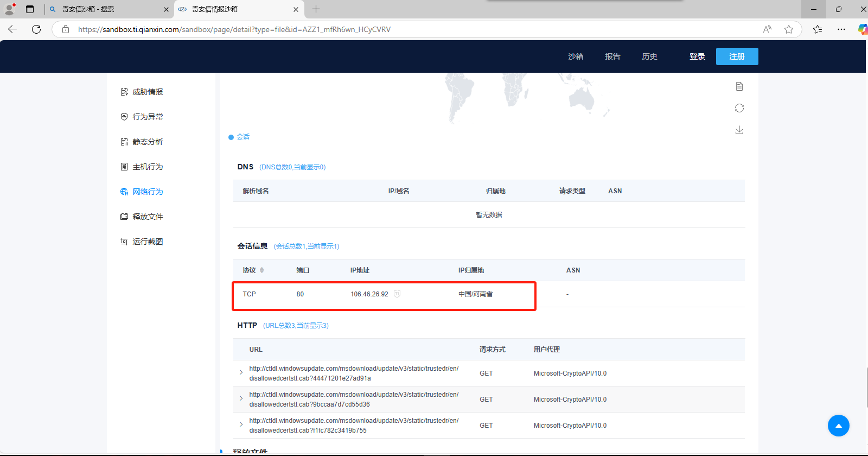The image size is (868, 456).
Task: Reload the page with the browser refresh icon
Action: pyautogui.click(x=36, y=29)
